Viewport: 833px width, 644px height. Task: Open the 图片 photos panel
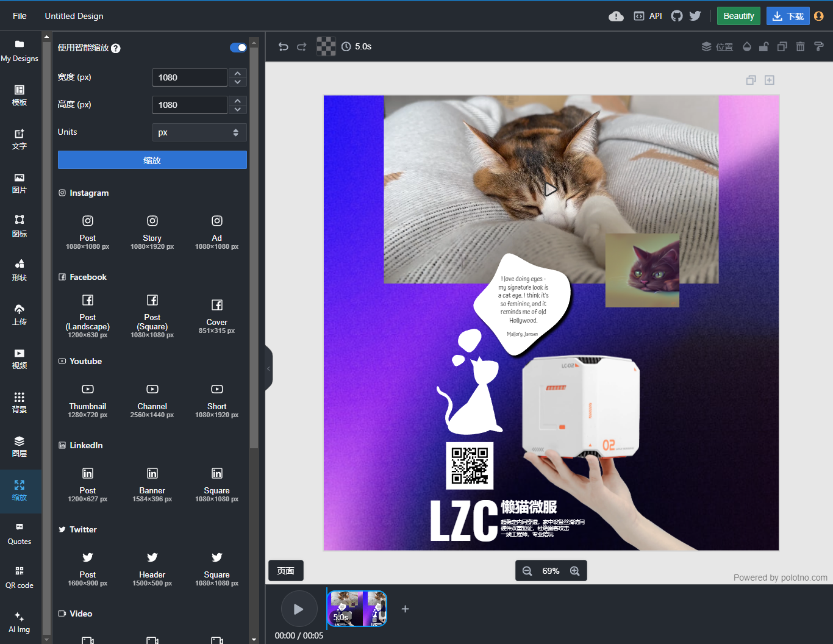20,183
